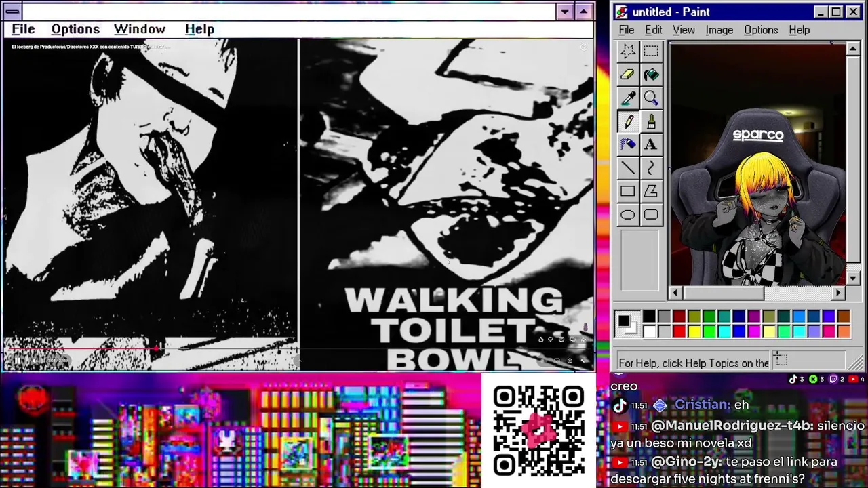Select the Free-Form Select tool in Paint
868x488 pixels.
tap(627, 51)
